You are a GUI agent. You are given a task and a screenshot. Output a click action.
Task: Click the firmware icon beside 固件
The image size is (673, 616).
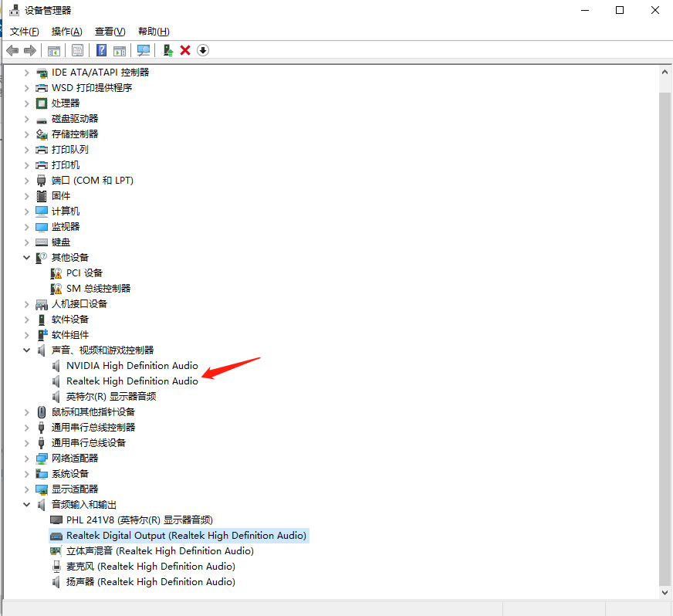tap(42, 196)
